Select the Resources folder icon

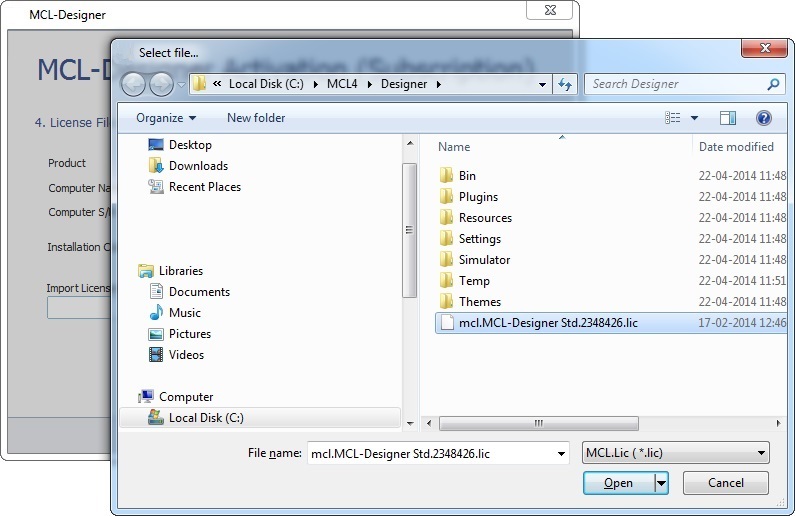coord(446,217)
